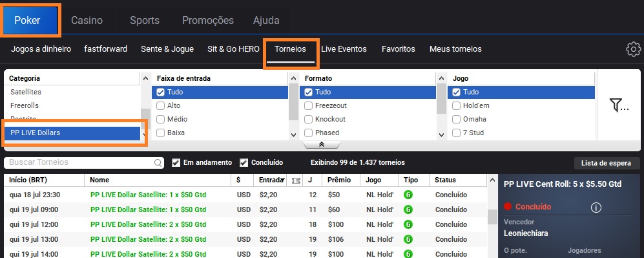This screenshot has width=644, height=258.
Task: Open the fastforward section
Action: pyautogui.click(x=105, y=49)
